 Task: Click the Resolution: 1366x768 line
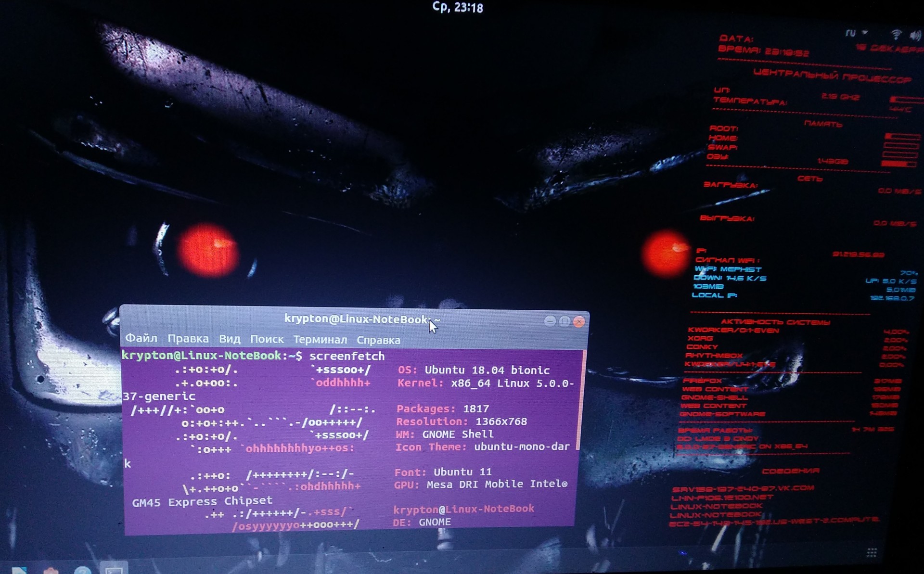point(462,421)
